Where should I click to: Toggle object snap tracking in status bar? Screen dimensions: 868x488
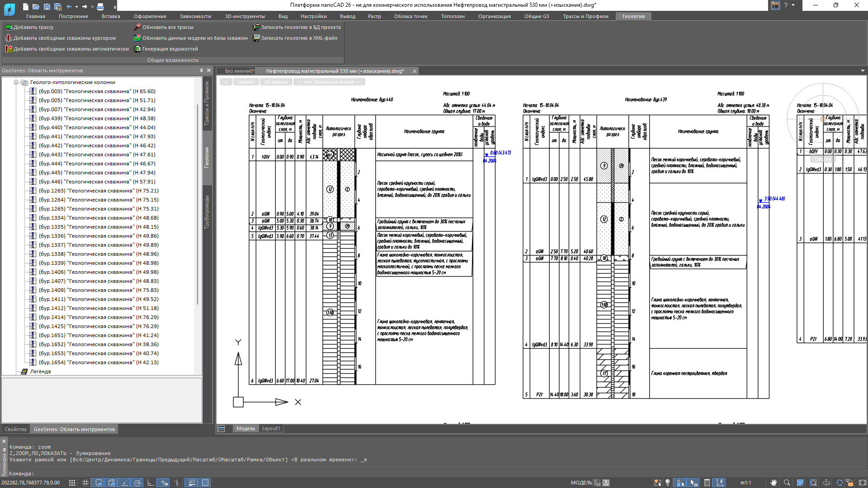(x=125, y=483)
